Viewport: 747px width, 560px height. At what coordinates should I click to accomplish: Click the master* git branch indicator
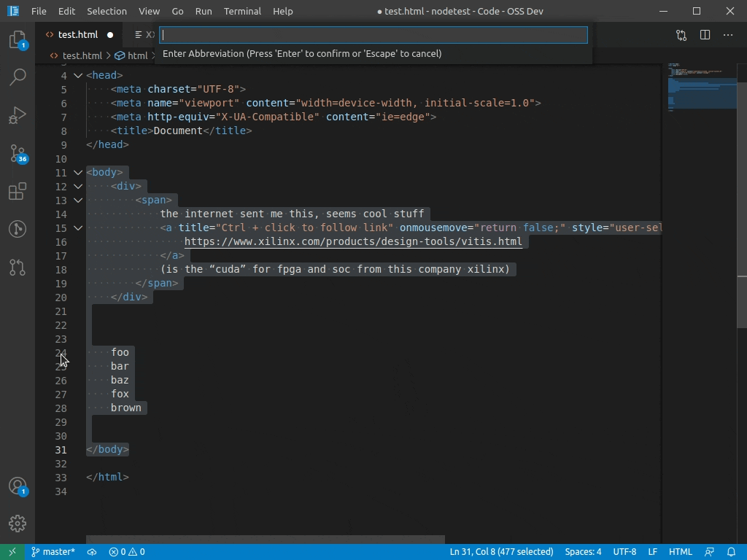point(53,552)
